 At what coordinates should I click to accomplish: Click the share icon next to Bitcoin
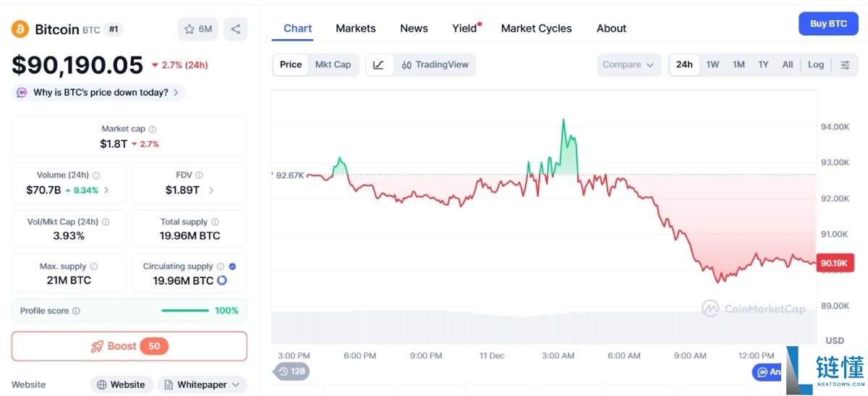[x=235, y=29]
